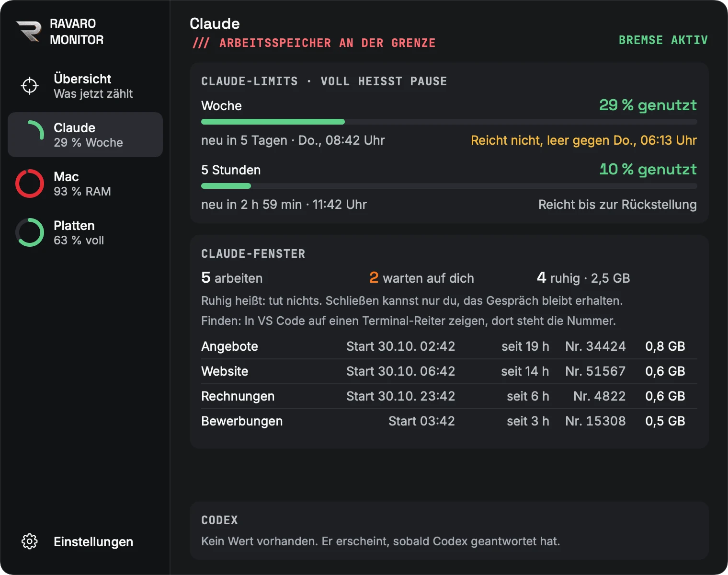Click the 'Start 03:42' cell

(x=421, y=421)
